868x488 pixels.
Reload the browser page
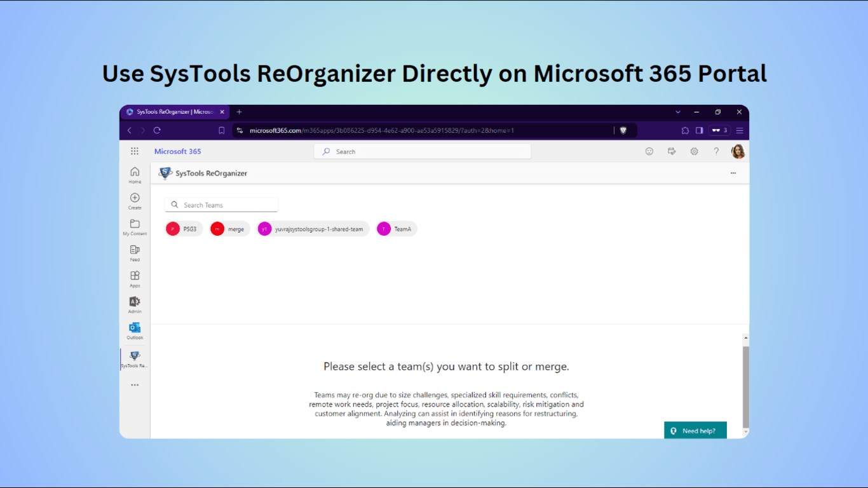click(157, 130)
